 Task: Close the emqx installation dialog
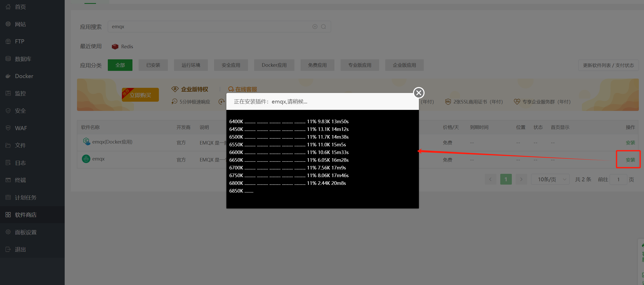tap(419, 93)
